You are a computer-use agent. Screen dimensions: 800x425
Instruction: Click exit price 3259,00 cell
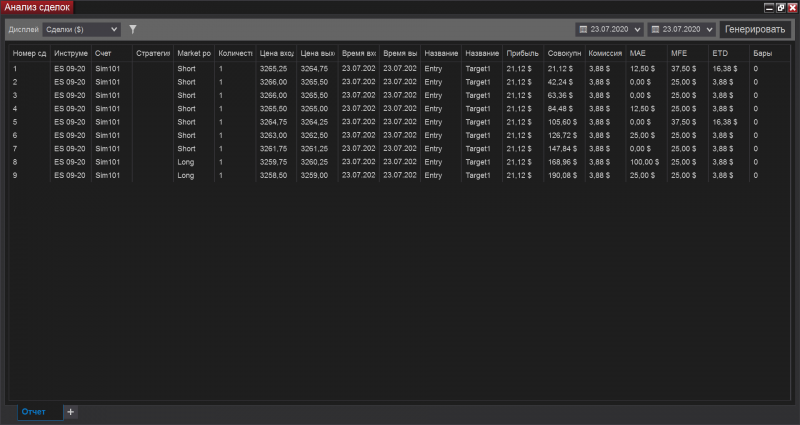pyautogui.click(x=317, y=175)
